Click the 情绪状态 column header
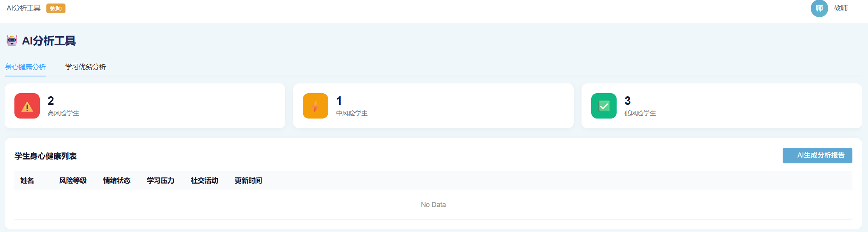 117,181
